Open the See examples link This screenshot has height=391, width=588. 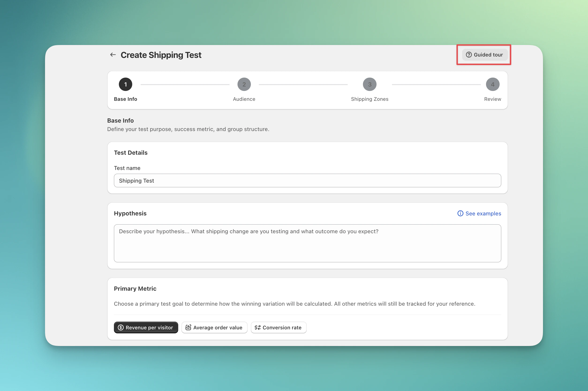pos(483,214)
